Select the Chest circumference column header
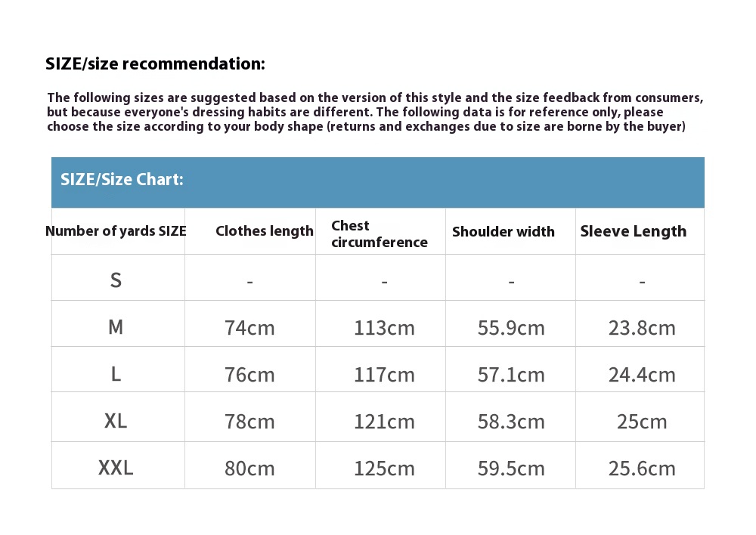 click(379, 233)
